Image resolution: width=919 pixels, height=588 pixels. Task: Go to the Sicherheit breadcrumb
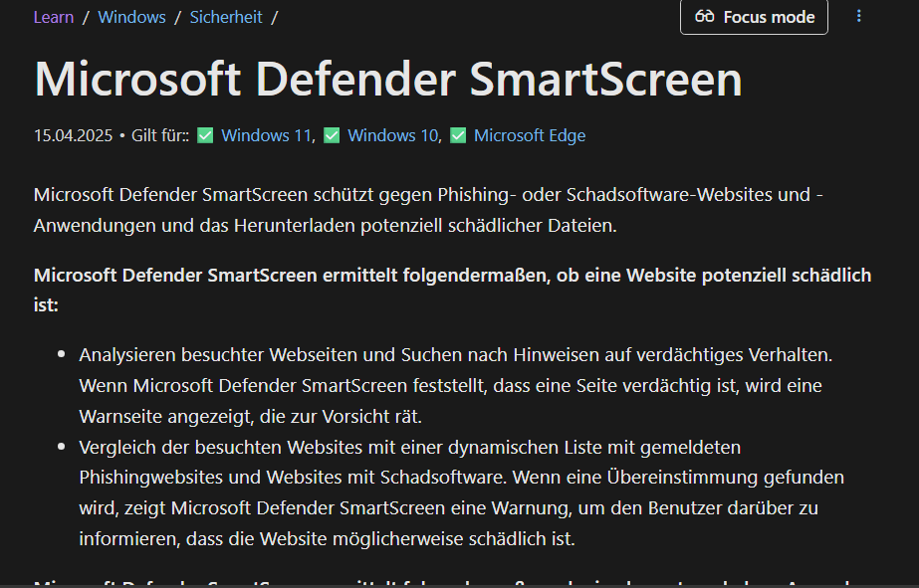(x=226, y=17)
